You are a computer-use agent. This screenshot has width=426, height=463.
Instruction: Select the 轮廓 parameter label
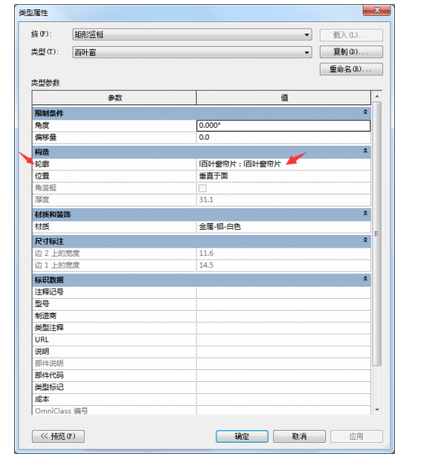pos(42,164)
